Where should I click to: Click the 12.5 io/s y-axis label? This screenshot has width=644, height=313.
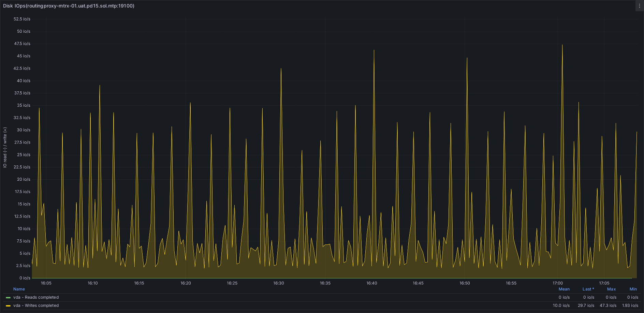[x=22, y=217]
